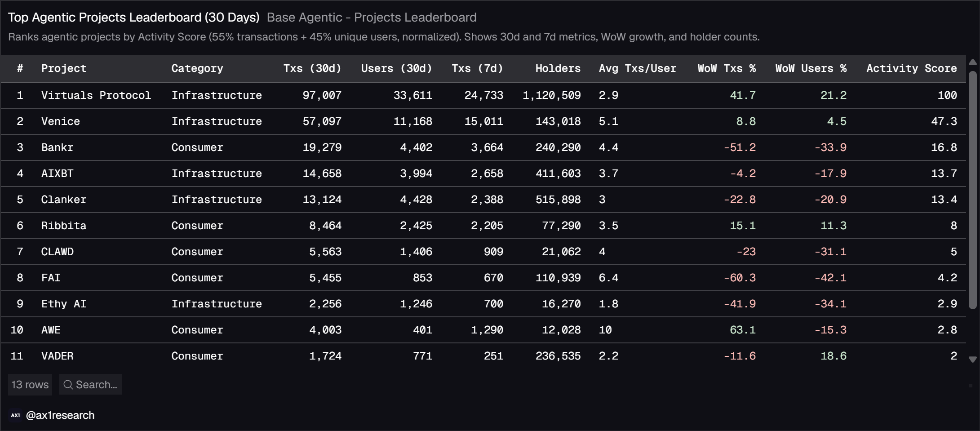Image resolution: width=980 pixels, height=431 pixels.
Task: Open the @ax1research author link
Action: (x=60, y=415)
